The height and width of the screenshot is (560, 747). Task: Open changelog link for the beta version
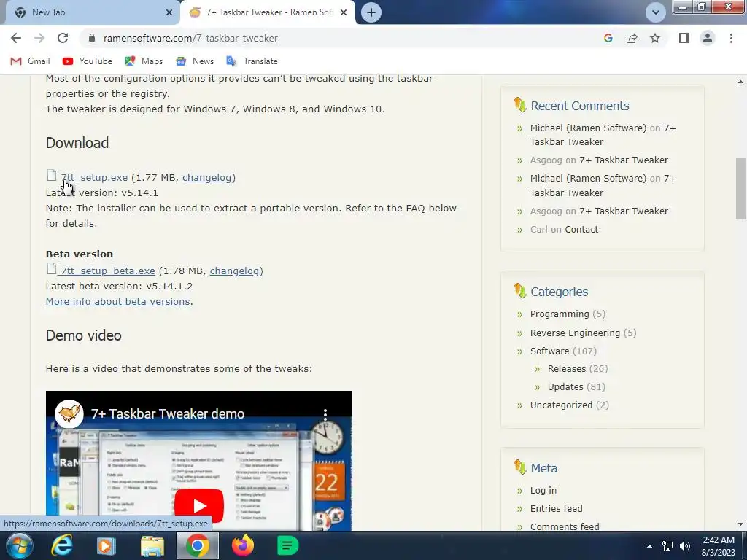(234, 271)
